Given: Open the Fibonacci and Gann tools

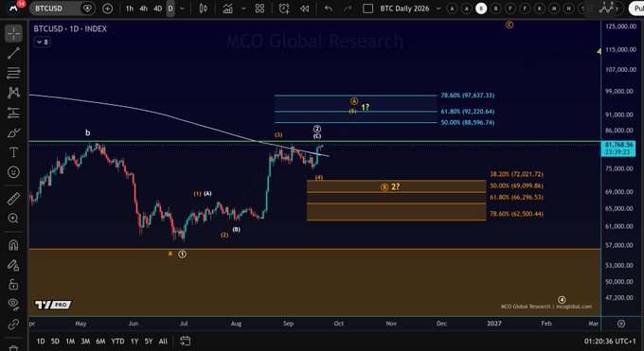Looking at the screenshot, I should point(13,73).
